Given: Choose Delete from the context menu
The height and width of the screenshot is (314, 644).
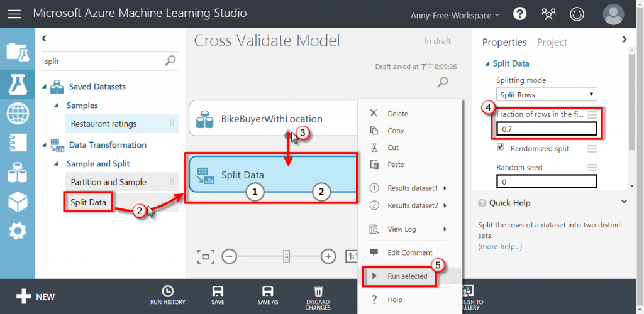Looking at the screenshot, I should click(410, 114).
